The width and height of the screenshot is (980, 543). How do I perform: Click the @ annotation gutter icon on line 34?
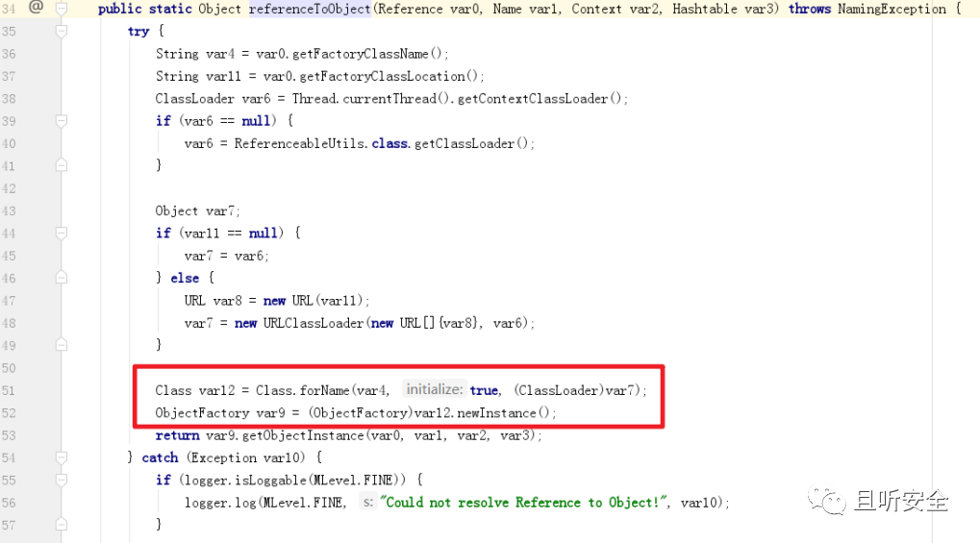pos(37,8)
